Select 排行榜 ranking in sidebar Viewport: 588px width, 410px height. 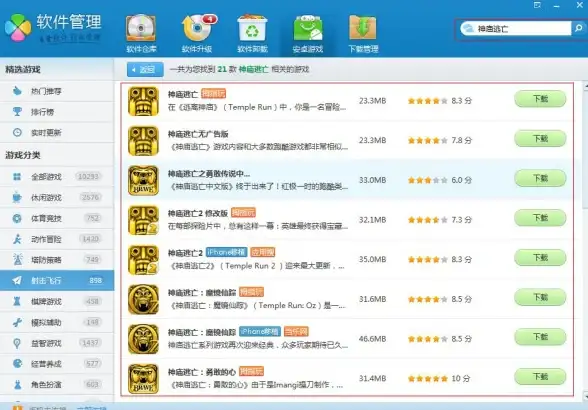[x=57, y=112]
